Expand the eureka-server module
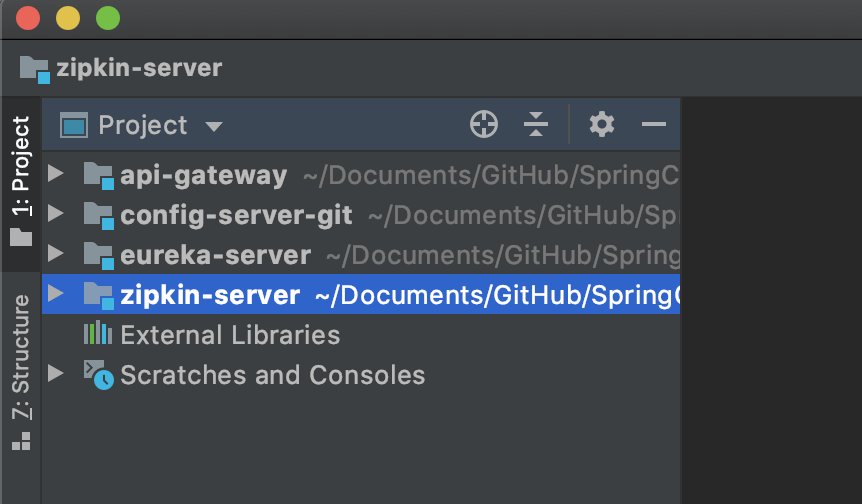862x504 pixels. (x=56, y=254)
